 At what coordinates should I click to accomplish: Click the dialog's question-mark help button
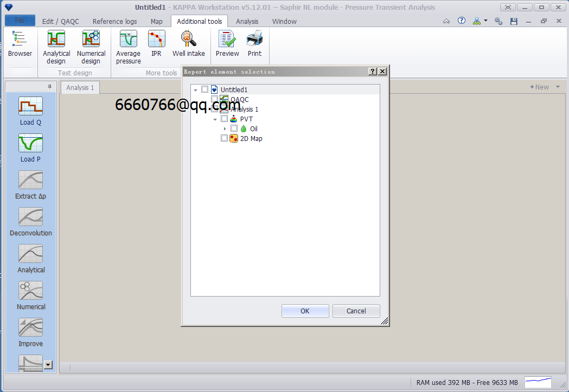[372, 72]
